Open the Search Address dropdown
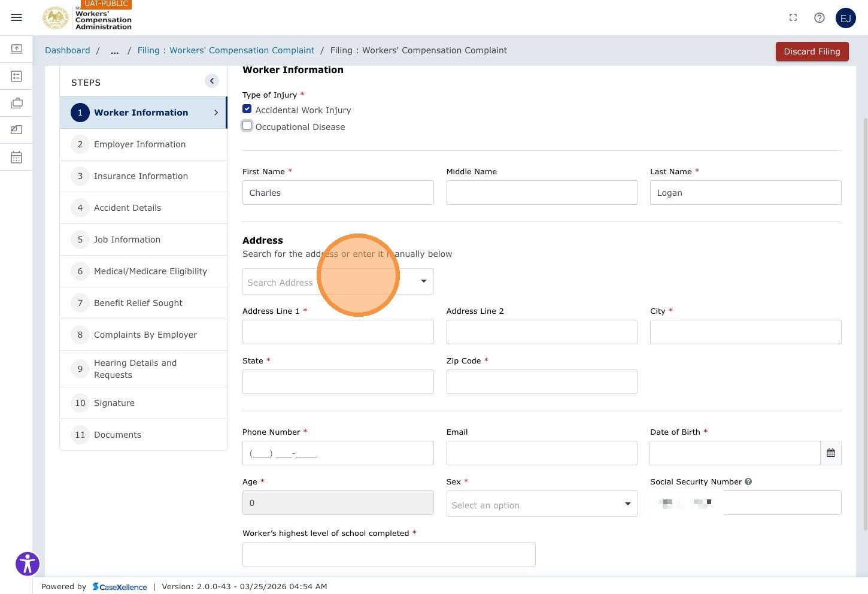This screenshot has width=868, height=594. coord(338,281)
